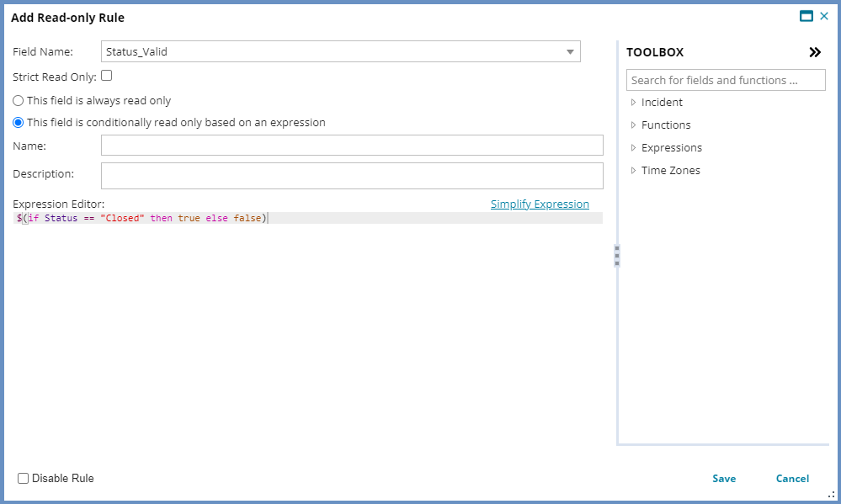This screenshot has height=504, width=841.
Task: Click the resize grip in dialog corner
Action: pos(830,495)
